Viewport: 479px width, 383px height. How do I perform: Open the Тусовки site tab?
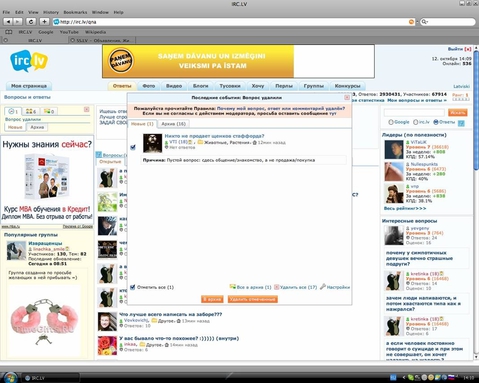tap(230, 86)
